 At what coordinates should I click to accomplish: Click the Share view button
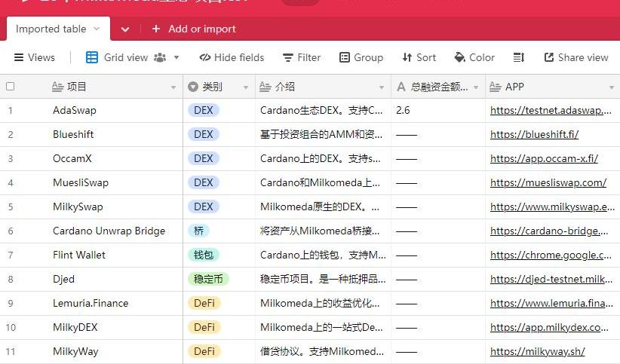click(574, 57)
